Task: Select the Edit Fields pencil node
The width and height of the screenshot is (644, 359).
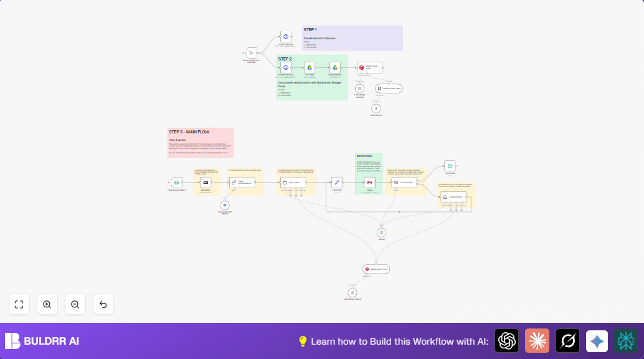Action: pyautogui.click(x=337, y=183)
